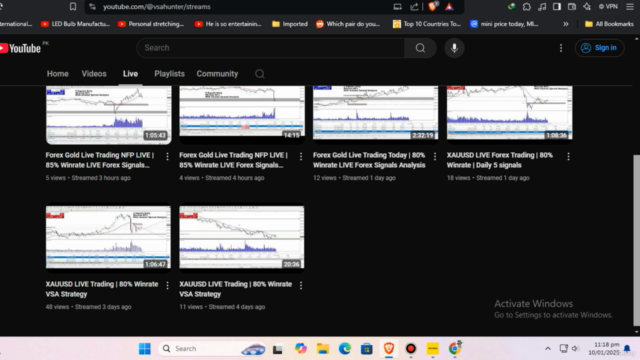This screenshot has width=640, height=360.
Task: Activate voice search microphone
Action: tap(454, 48)
